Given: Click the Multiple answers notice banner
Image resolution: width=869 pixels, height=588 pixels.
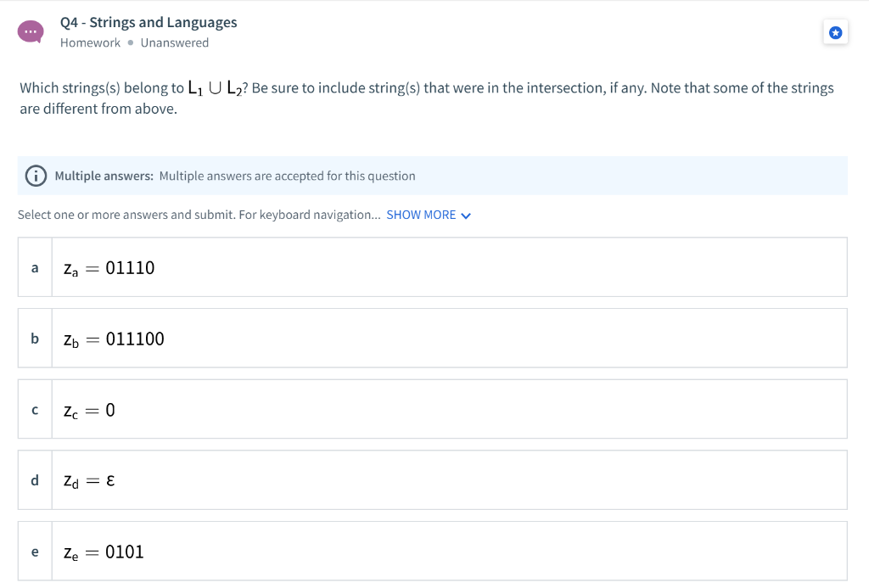Looking at the screenshot, I should coord(434,175).
